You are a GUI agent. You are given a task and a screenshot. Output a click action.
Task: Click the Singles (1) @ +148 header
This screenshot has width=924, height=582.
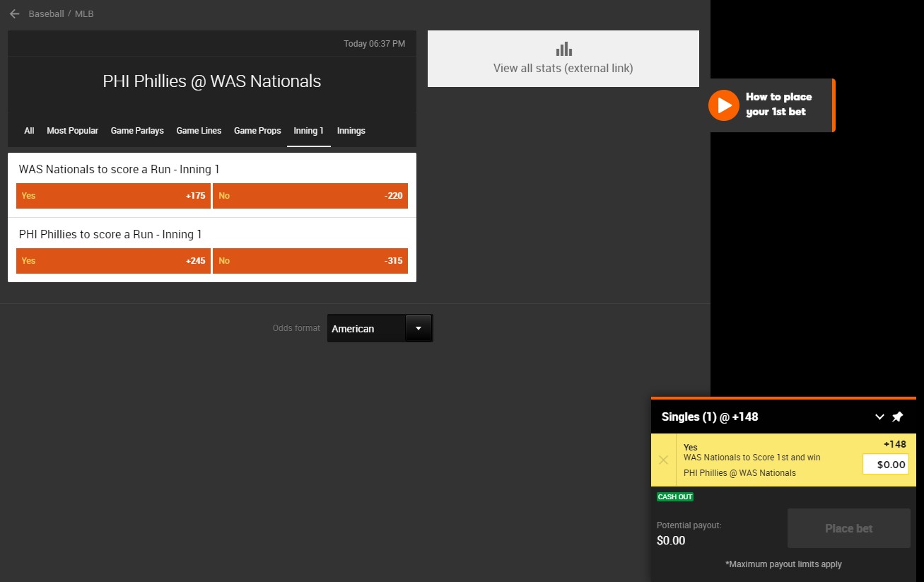click(710, 417)
